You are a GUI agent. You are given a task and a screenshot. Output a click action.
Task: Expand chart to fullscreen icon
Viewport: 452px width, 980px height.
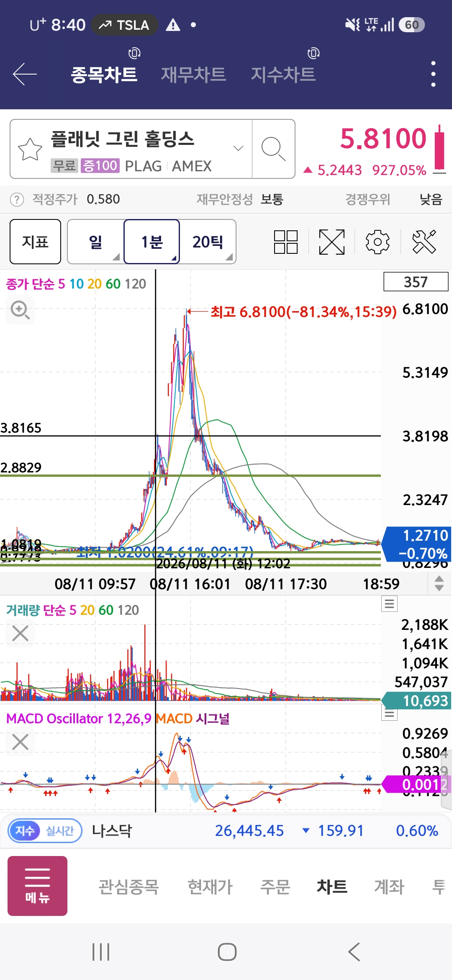pos(331,242)
